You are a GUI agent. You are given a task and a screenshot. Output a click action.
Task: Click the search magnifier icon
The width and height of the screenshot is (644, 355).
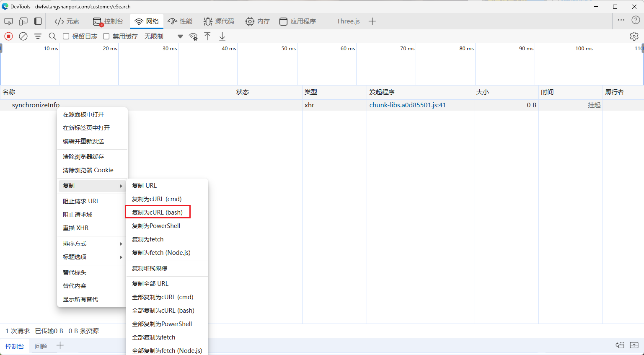pos(52,36)
